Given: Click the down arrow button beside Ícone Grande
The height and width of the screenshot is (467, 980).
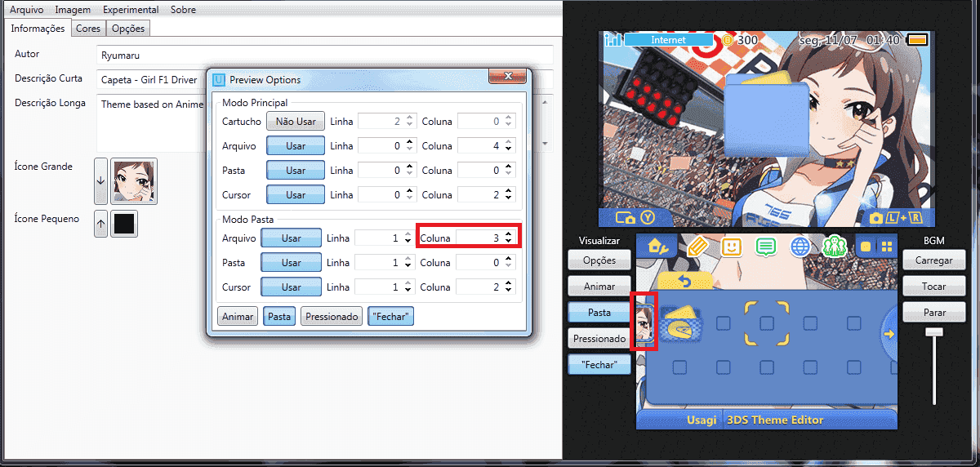Looking at the screenshot, I should click(100, 181).
